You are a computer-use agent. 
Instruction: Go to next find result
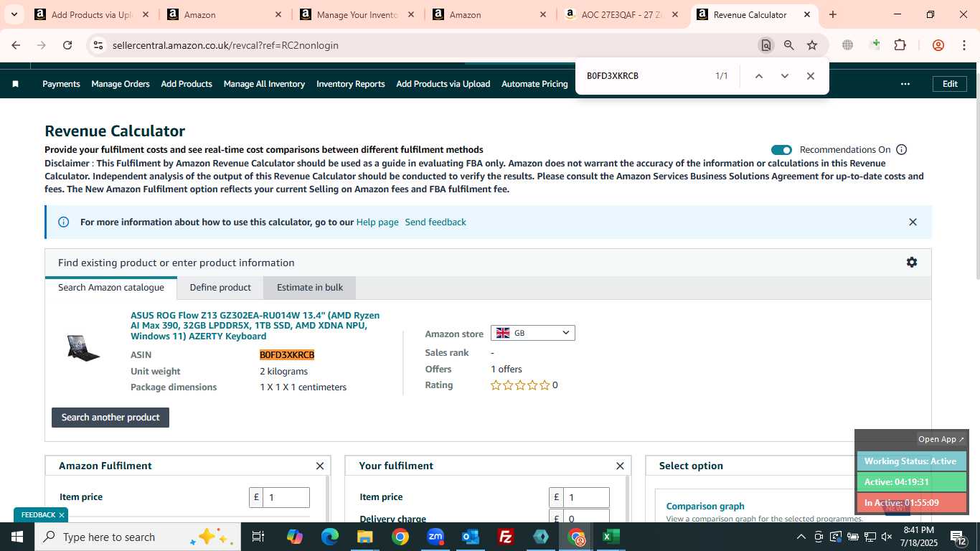784,76
